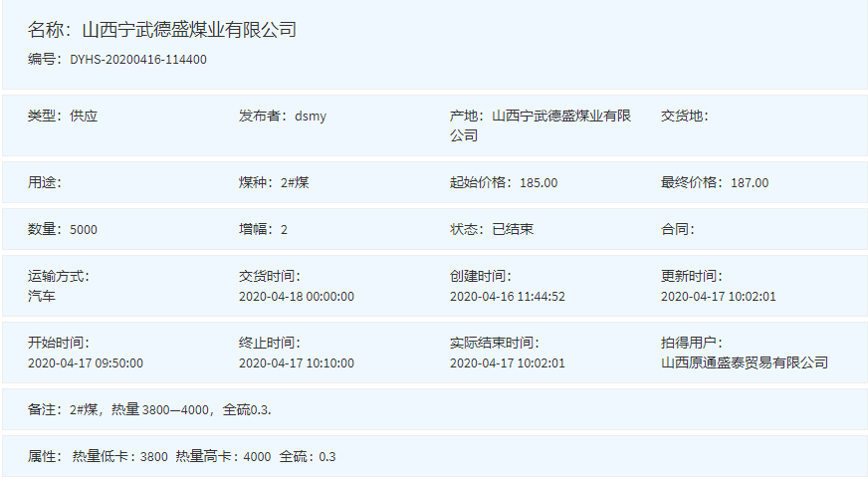This screenshot has width=868, height=480.
Task: Click the 数量 value 5000
Action: [84, 230]
